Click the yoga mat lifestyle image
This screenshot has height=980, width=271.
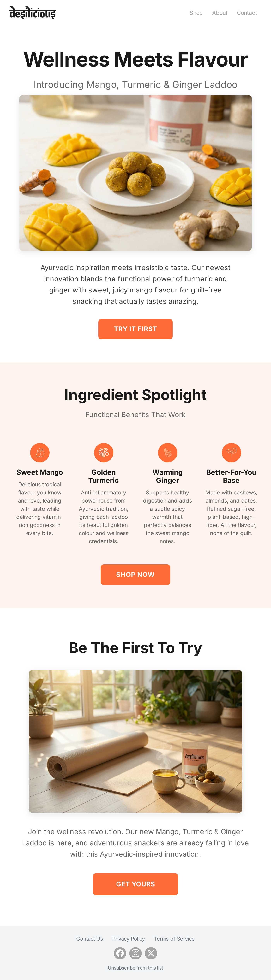[135, 741]
